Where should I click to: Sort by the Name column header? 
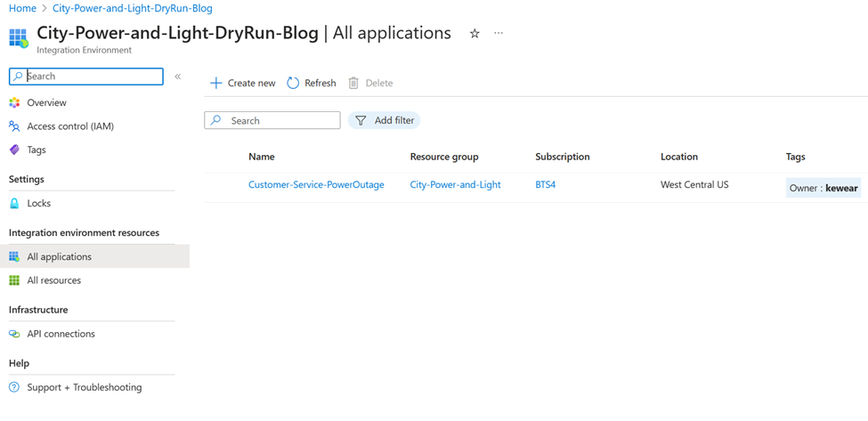pos(261,158)
